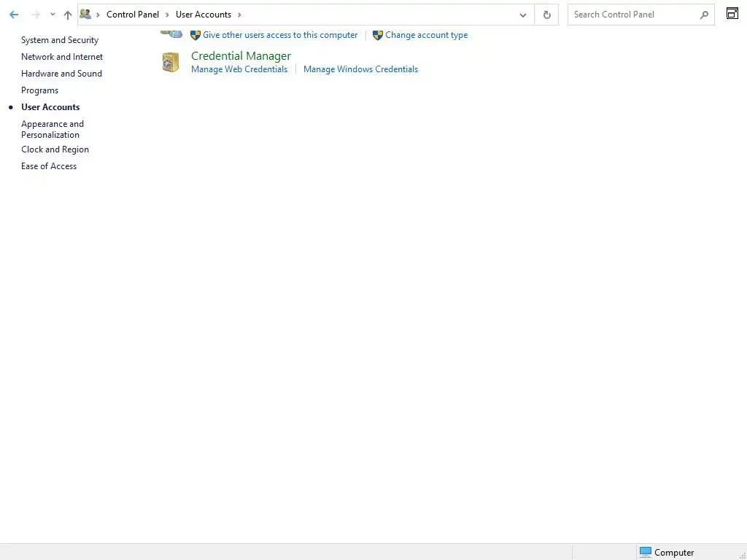Refresh the Control Panel view
Image resolution: width=747 pixels, height=560 pixels.
point(546,15)
